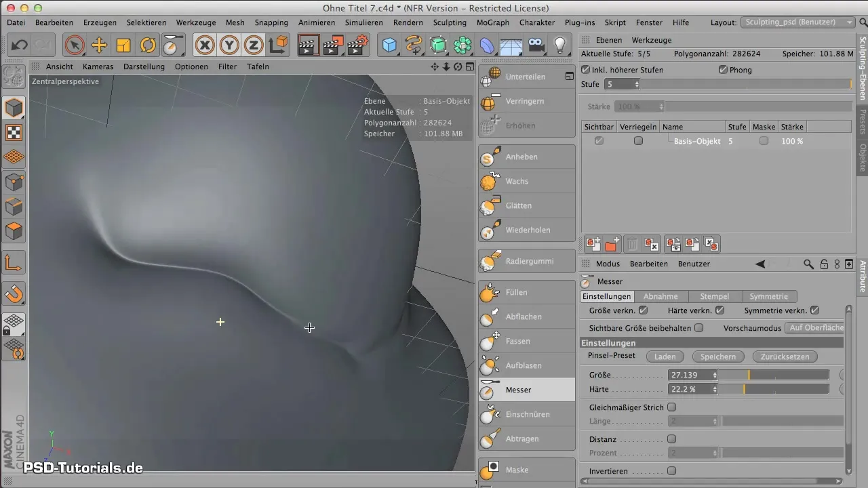Toggle Symmetrie verkn. checkbox
The image size is (868, 488).
[x=815, y=310]
